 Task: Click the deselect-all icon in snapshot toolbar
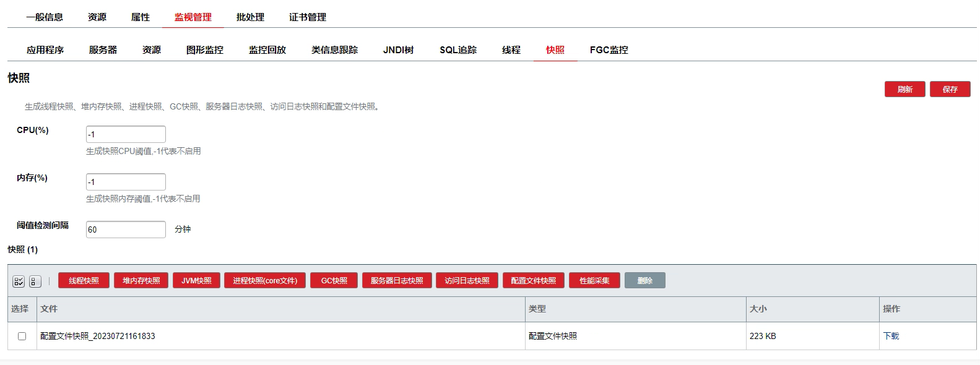pyautogui.click(x=35, y=281)
